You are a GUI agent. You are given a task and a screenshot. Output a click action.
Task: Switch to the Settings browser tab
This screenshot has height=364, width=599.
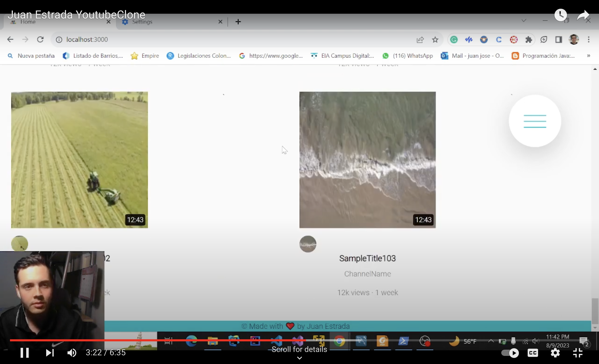tap(142, 22)
